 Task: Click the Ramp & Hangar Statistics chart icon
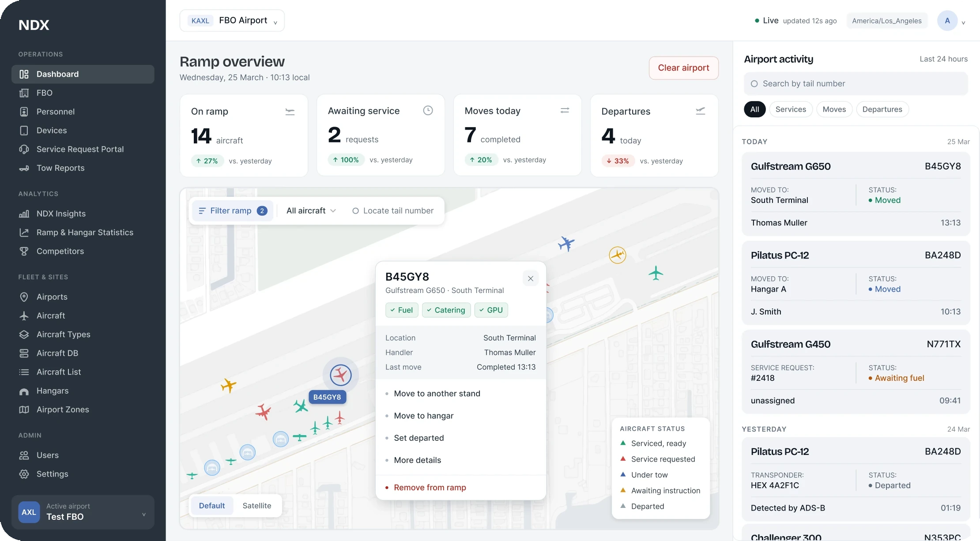(24, 233)
